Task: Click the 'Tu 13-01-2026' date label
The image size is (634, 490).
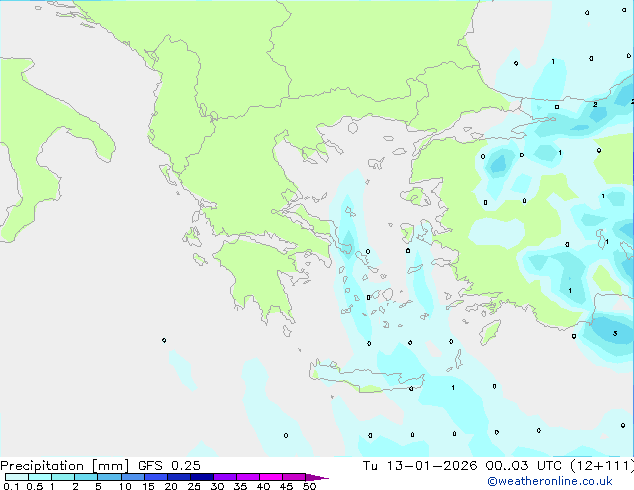Action: [x=421, y=465]
